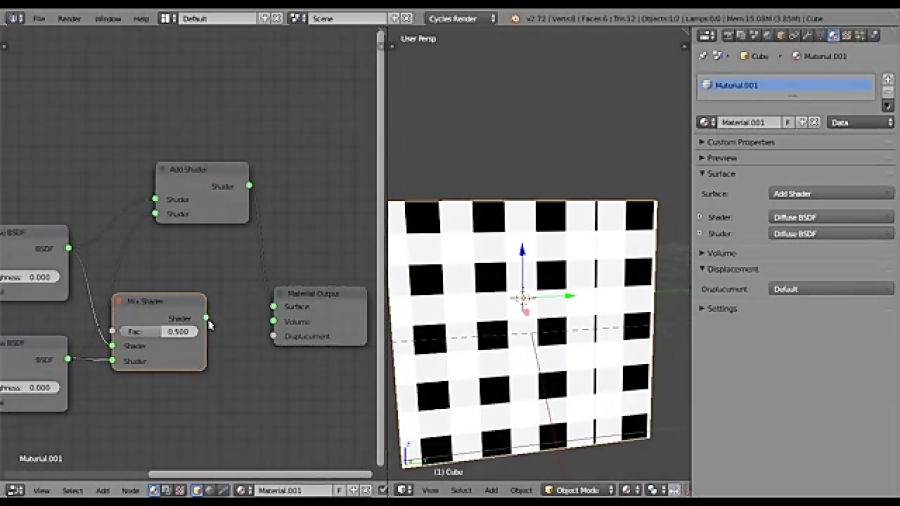Collapse Add Shader node with its arrow
Viewport: 900px width, 506px height.
pyautogui.click(x=162, y=169)
